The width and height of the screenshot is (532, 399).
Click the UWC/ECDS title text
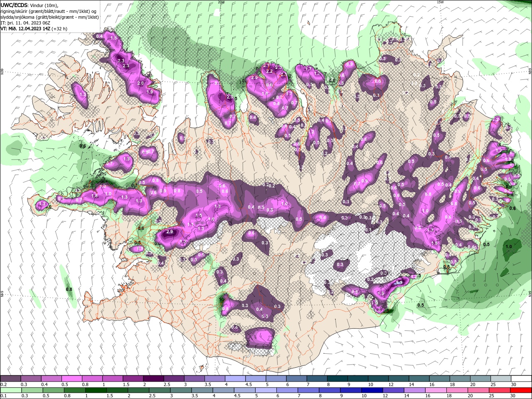[15, 5]
